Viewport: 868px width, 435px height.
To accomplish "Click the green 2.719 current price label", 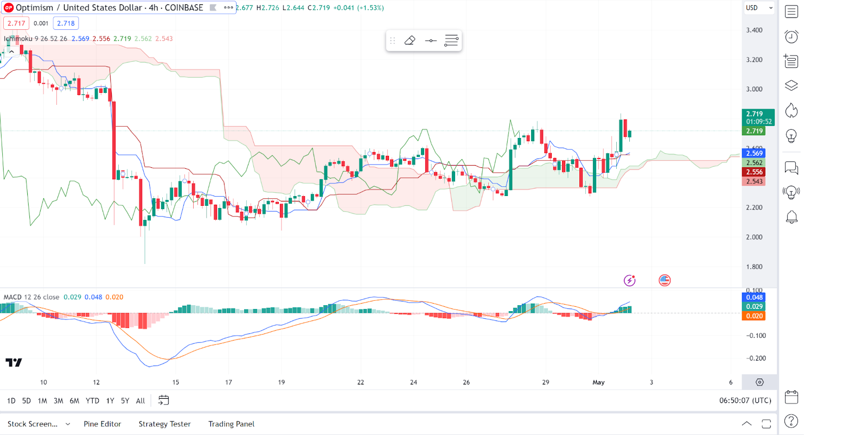I will (x=758, y=118).
